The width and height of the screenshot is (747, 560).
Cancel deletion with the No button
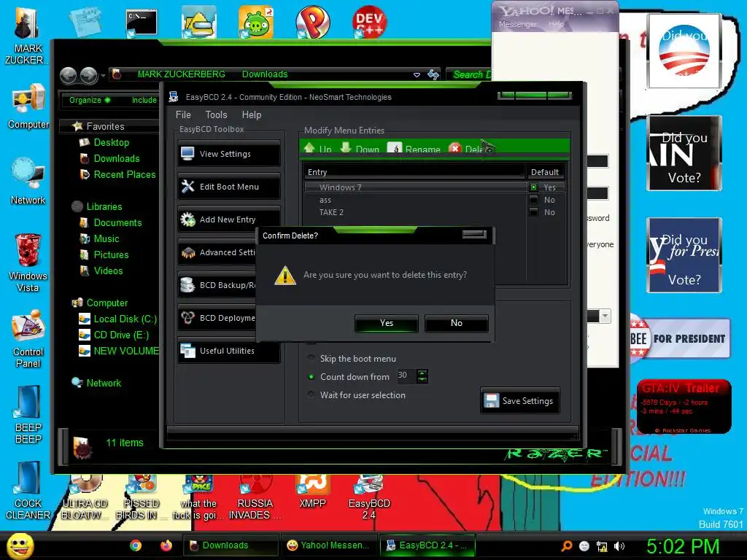pyautogui.click(x=456, y=323)
